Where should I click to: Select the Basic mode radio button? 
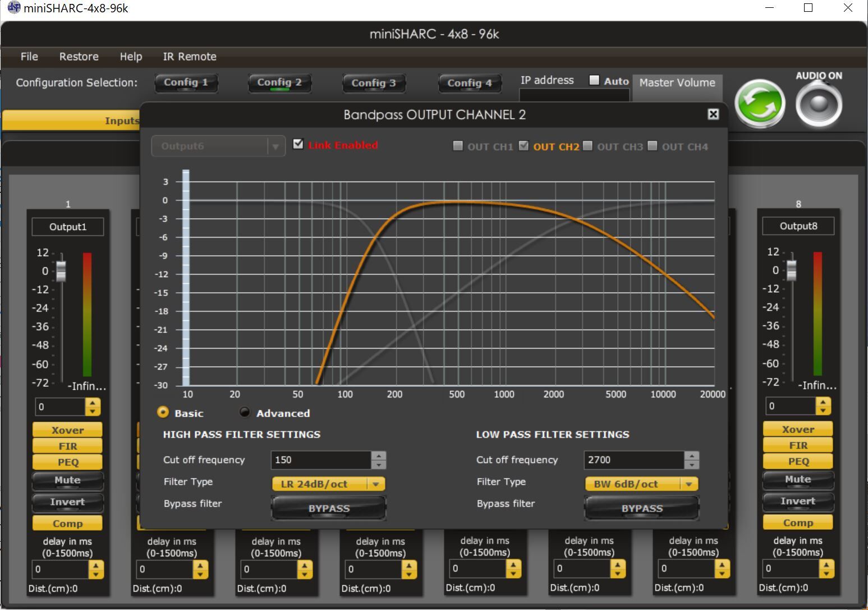[163, 412]
